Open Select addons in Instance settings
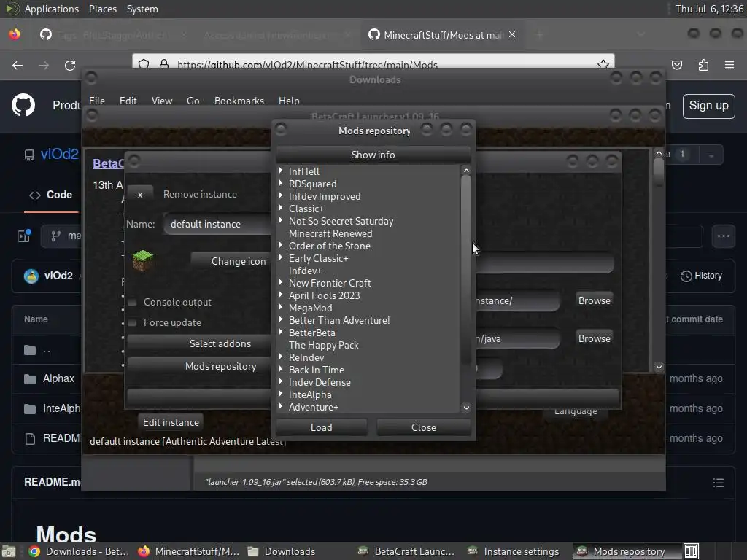Screen dimensions: 747x560 pyautogui.click(x=199, y=343)
